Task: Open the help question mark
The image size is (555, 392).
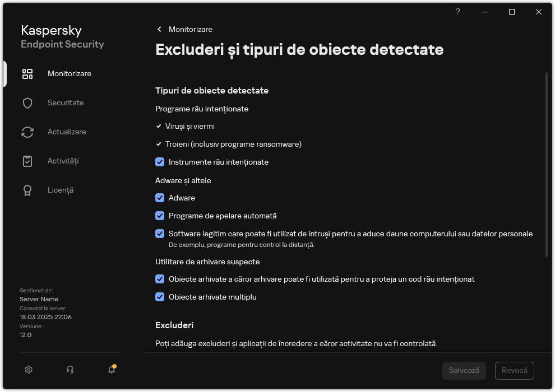Action: pos(457,12)
